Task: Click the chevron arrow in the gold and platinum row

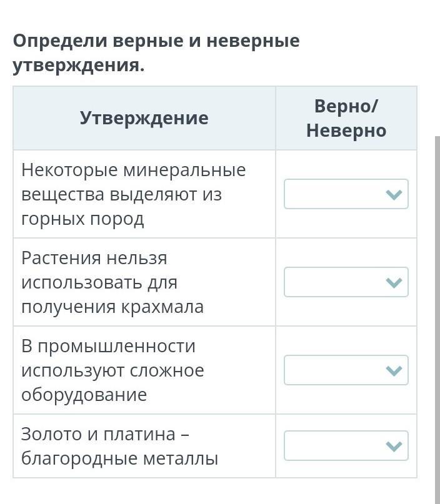Action: tap(393, 446)
